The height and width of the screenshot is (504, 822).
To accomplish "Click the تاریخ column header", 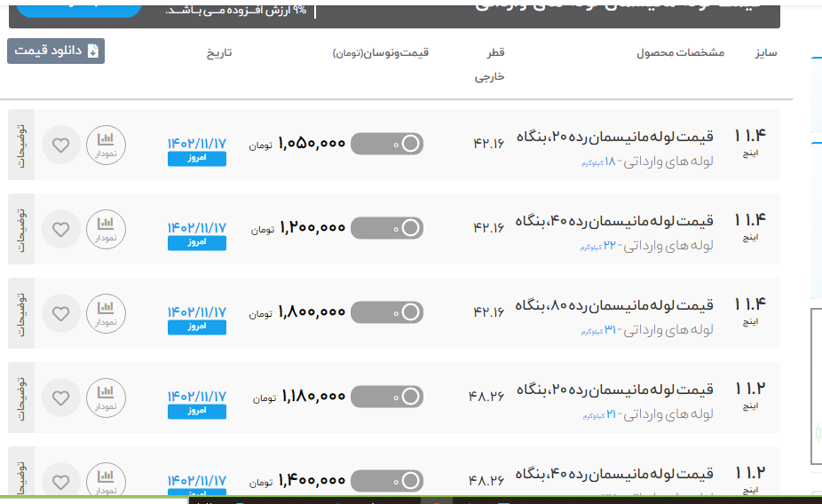I will [219, 53].
